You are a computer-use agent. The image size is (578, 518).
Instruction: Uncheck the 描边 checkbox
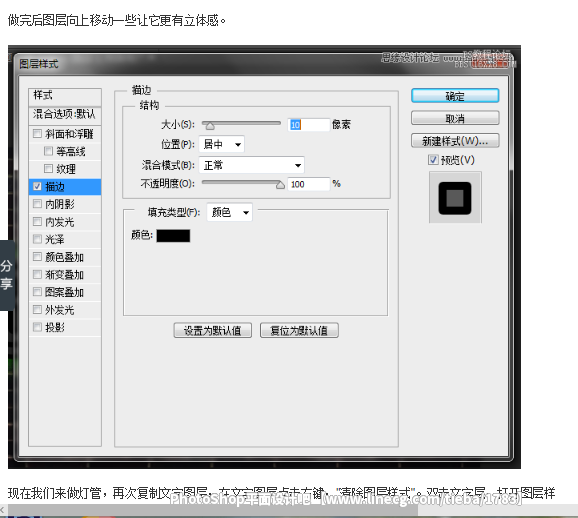37,186
